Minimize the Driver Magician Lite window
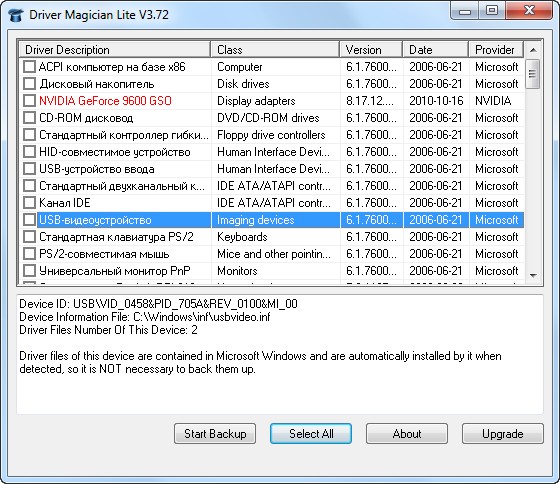The height and width of the screenshot is (484, 560). pos(465,11)
